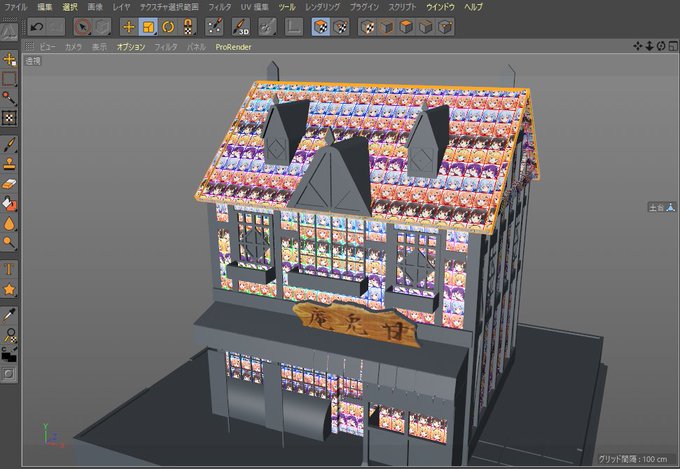The height and width of the screenshot is (469, 680).
Task: Select the magic wand tool
Action: point(9,98)
